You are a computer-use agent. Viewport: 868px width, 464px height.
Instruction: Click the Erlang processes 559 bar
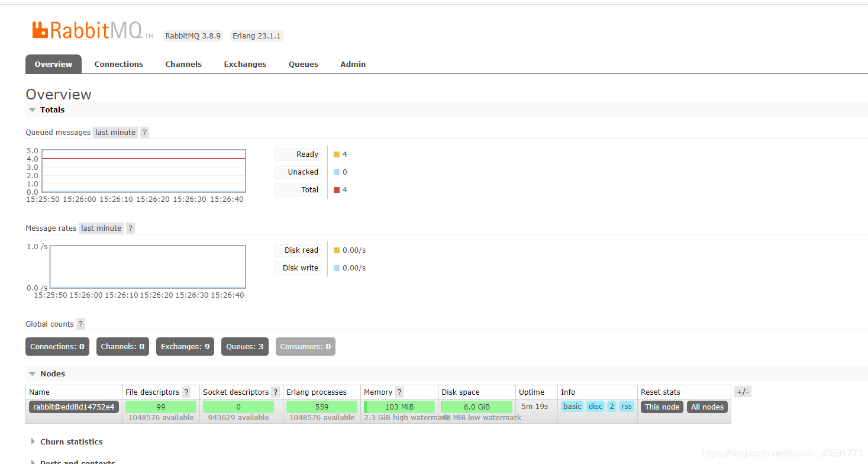(x=322, y=407)
